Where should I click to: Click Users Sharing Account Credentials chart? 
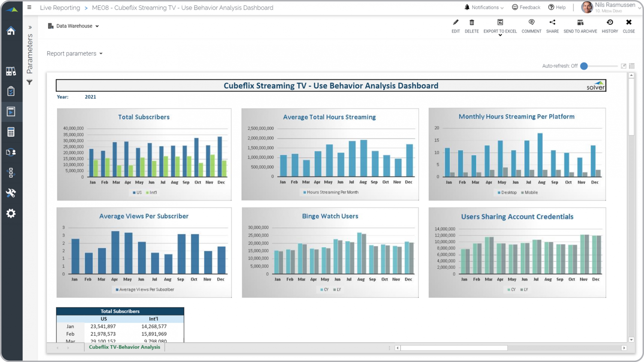(517, 252)
